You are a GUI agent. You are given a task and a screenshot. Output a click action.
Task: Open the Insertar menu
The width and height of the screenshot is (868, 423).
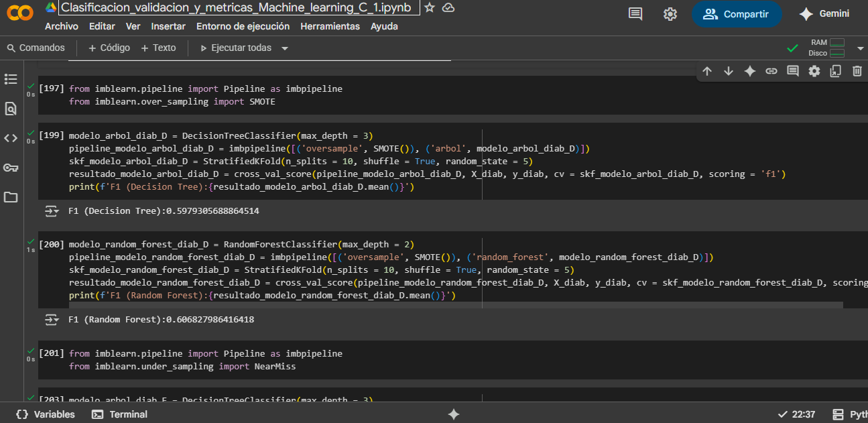coord(168,26)
